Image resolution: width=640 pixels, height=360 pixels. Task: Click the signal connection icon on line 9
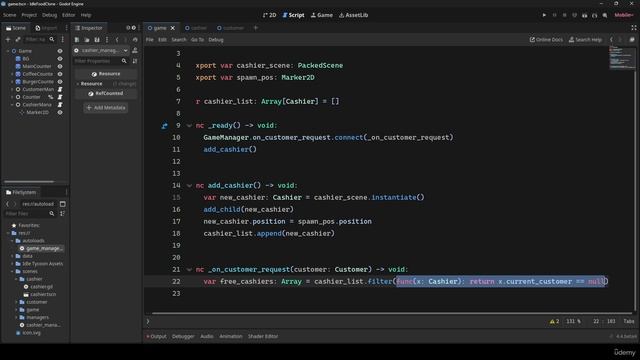point(164,126)
